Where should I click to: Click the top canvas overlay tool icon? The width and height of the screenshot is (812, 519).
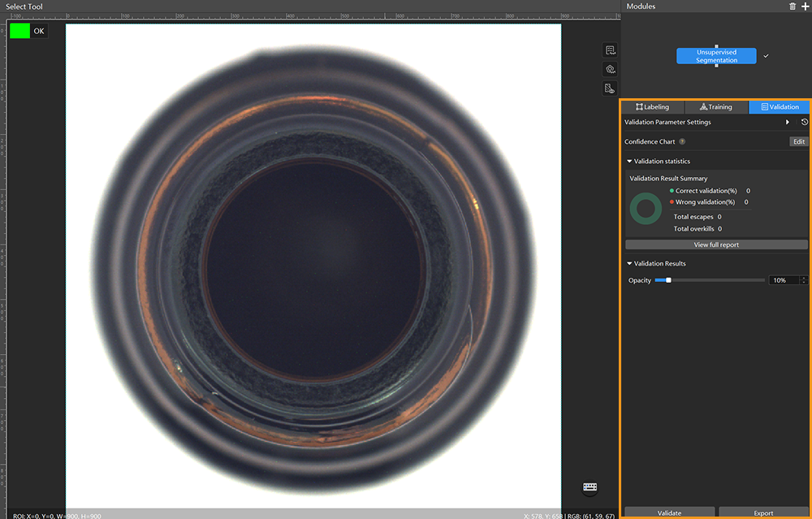click(x=610, y=50)
